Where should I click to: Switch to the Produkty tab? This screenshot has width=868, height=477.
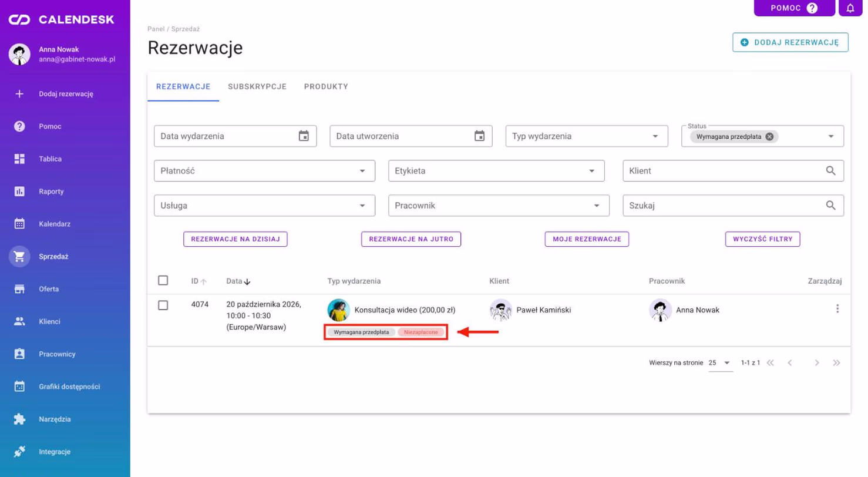[x=326, y=87]
